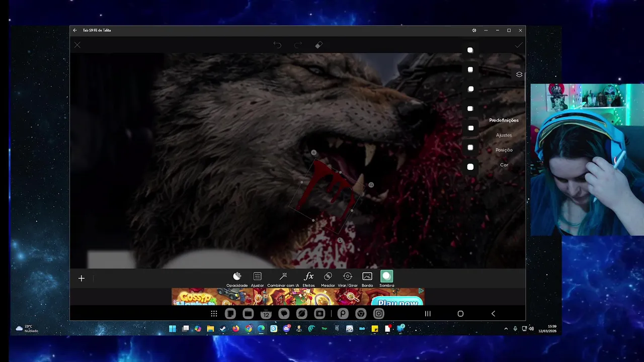Open the Messages app in tablet dock
Screen dimensions: 644x362
[284, 314]
